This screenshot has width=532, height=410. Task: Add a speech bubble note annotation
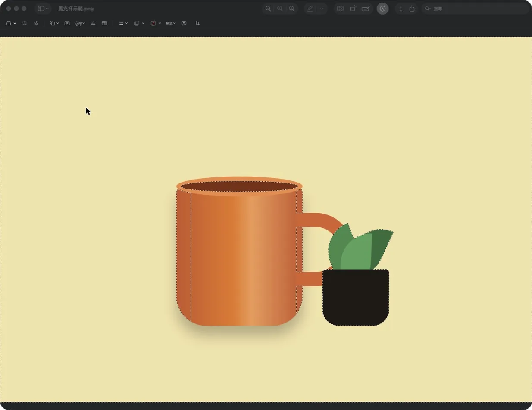tap(184, 23)
